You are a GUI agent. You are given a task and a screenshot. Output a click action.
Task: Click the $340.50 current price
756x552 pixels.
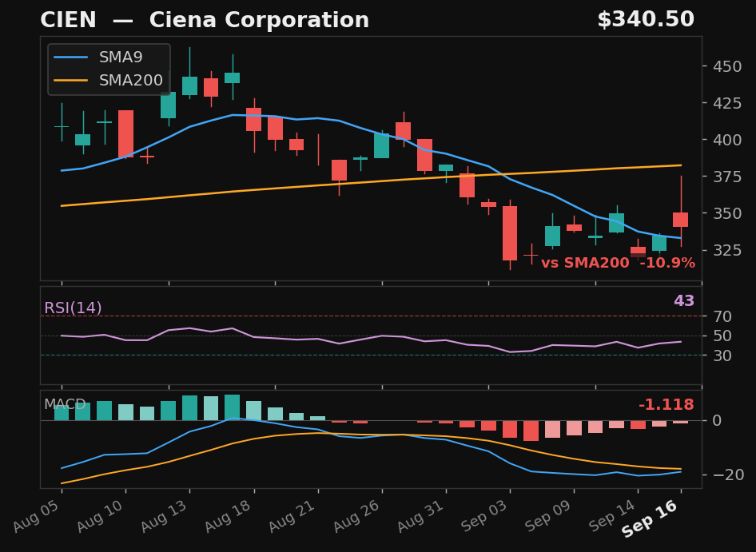point(646,20)
